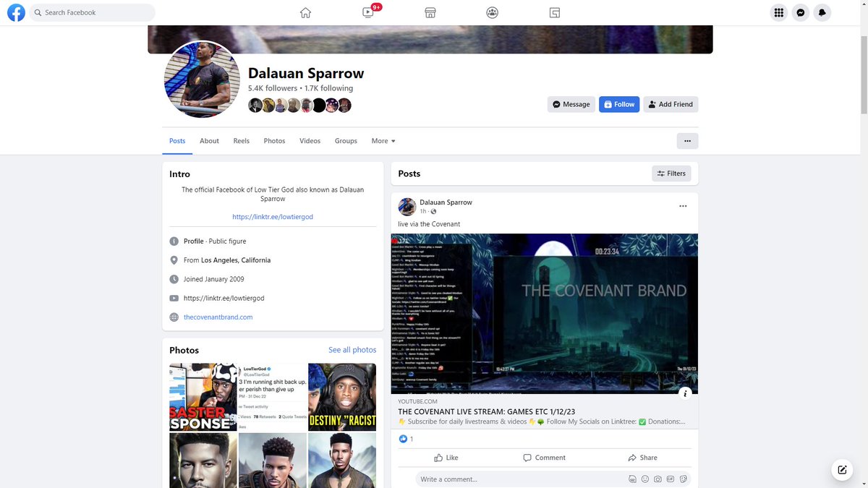Viewport: 868px width, 488px height.
Task: Open the Groups icon in top navigation
Action: (493, 12)
